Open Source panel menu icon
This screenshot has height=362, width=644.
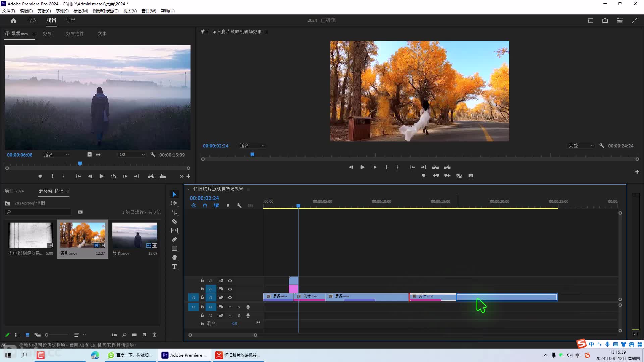tap(34, 34)
